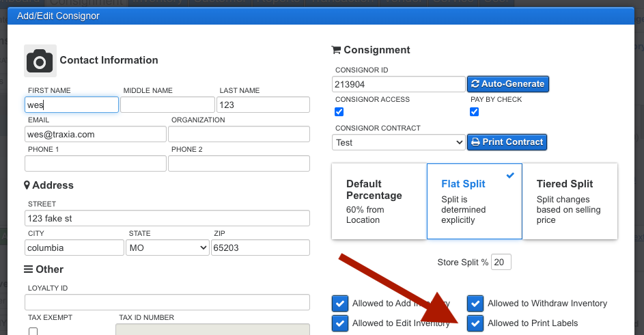Click the Email input field

coord(95,134)
